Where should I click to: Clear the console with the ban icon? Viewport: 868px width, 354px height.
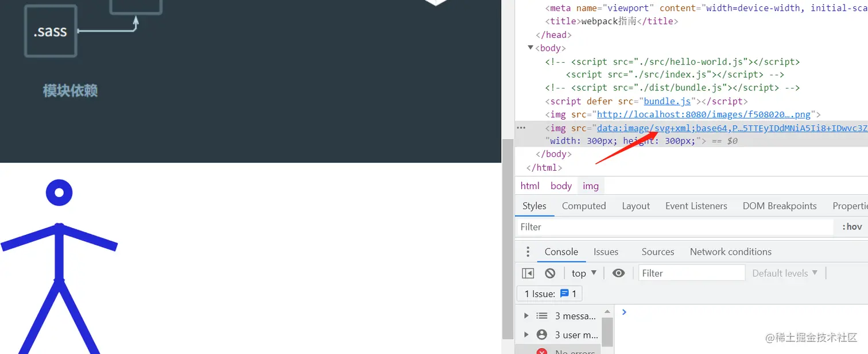(550, 273)
